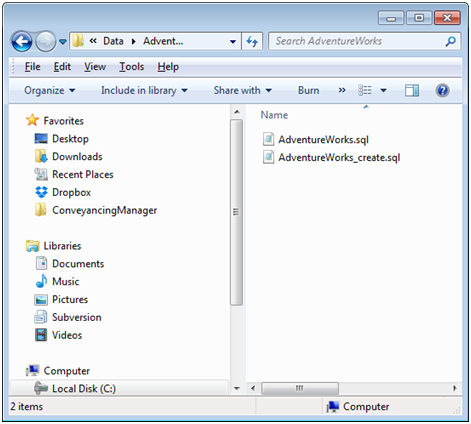The width and height of the screenshot is (471, 424).
Task: Click the horizontal scrollbar thumb
Action: (x=300, y=388)
